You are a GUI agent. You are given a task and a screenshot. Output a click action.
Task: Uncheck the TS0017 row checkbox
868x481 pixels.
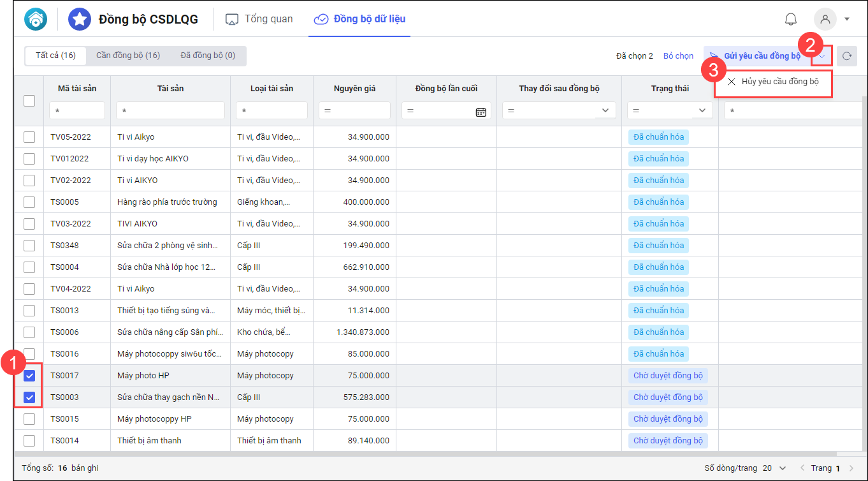[x=29, y=376]
